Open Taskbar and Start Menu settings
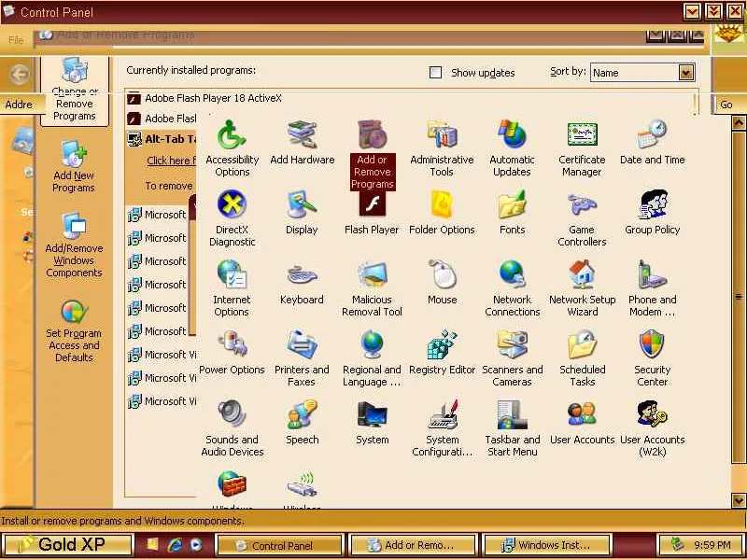This screenshot has height=560, width=747. (512, 427)
